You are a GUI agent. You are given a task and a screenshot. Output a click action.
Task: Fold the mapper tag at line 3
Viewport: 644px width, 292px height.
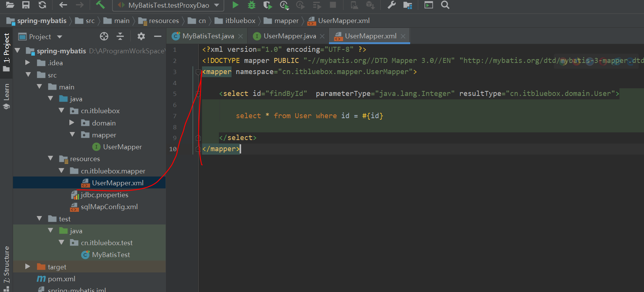point(198,72)
